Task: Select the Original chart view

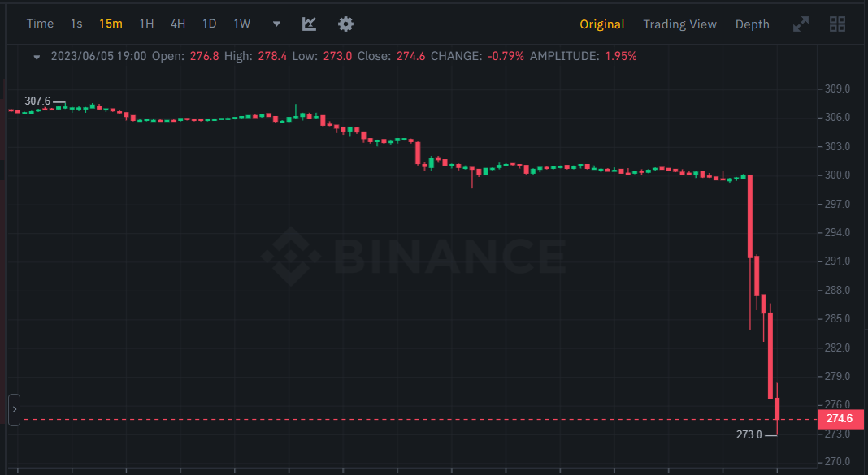Action: (601, 24)
